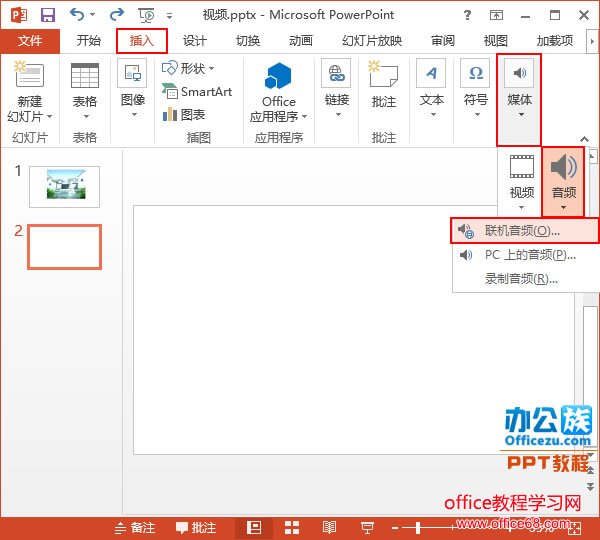Collapse the ribbon with the caret
The width and height of the screenshot is (600, 540).
coord(584,139)
